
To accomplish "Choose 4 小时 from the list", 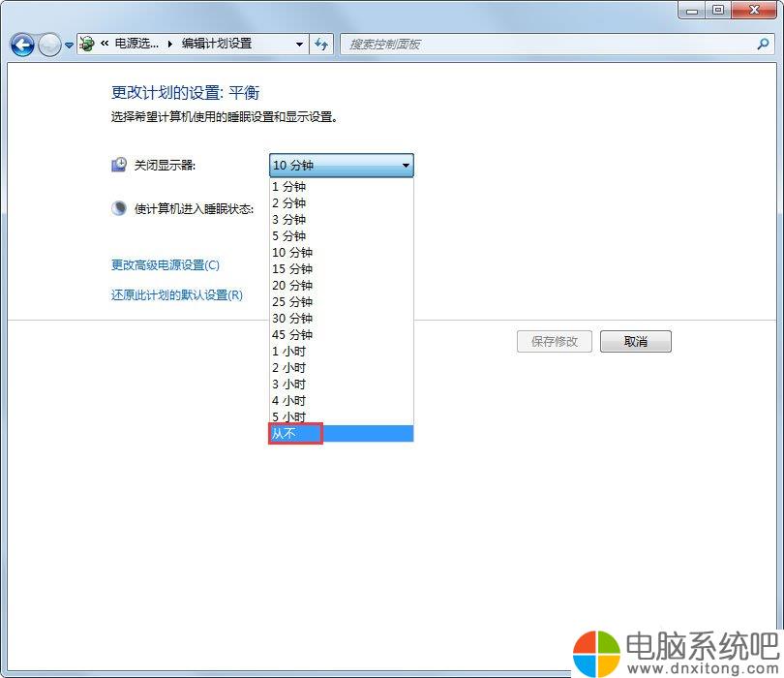I will point(342,401).
